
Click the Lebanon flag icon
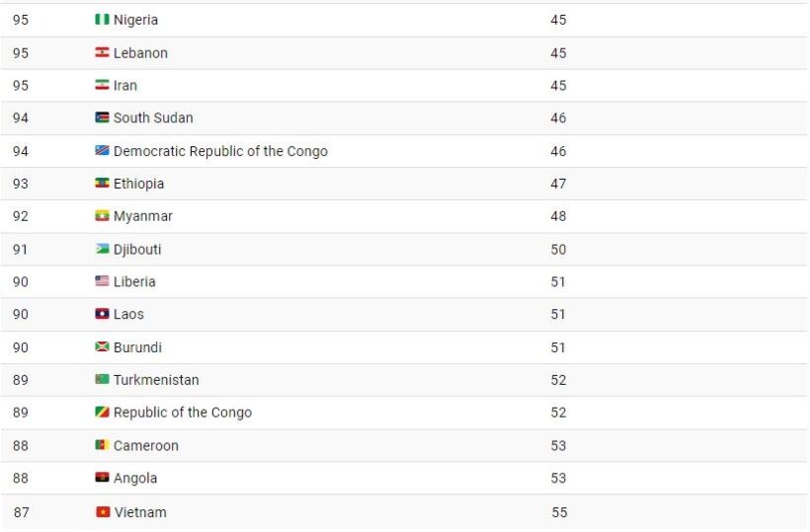point(102,52)
